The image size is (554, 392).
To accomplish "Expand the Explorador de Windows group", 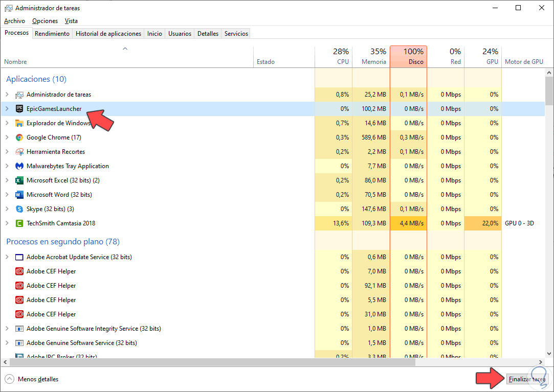I will click(7, 123).
